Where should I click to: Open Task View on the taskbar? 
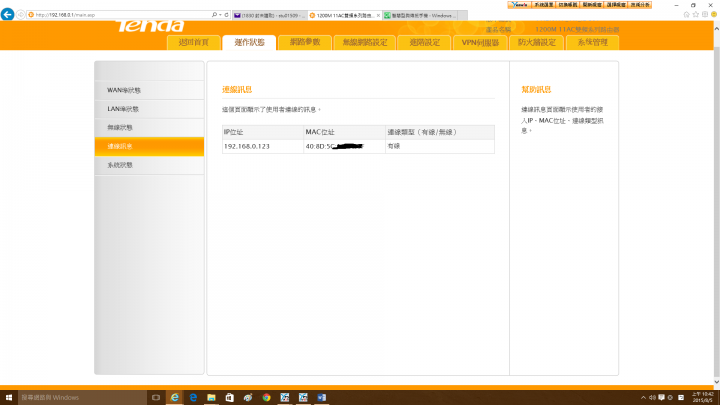coord(156,398)
